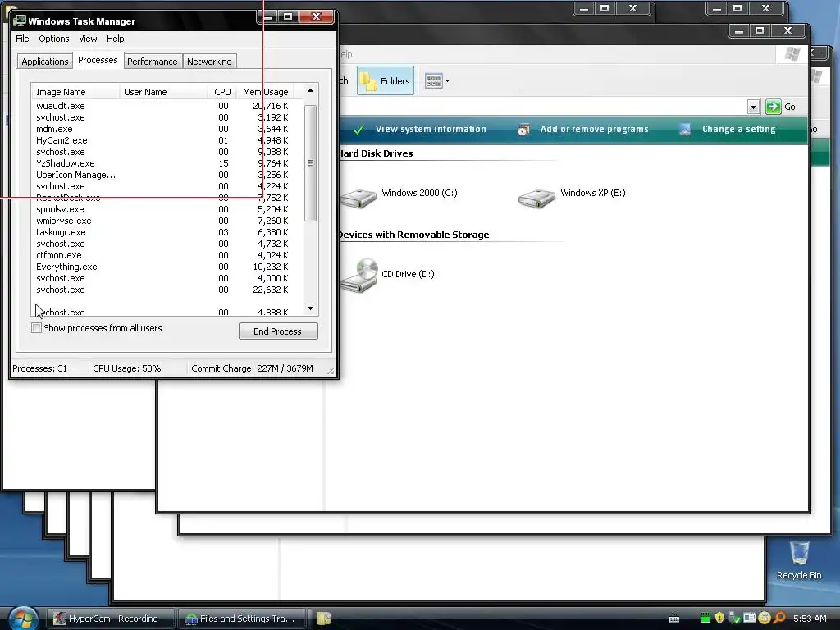The height and width of the screenshot is (630, 840).
Task: Switch to the Performance tab
Action: (152, 62)
